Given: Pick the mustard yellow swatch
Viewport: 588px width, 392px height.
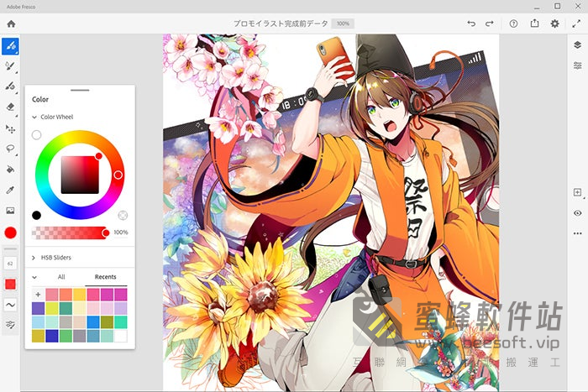Looking at the screenshot, I should click(x=39, y=336).
